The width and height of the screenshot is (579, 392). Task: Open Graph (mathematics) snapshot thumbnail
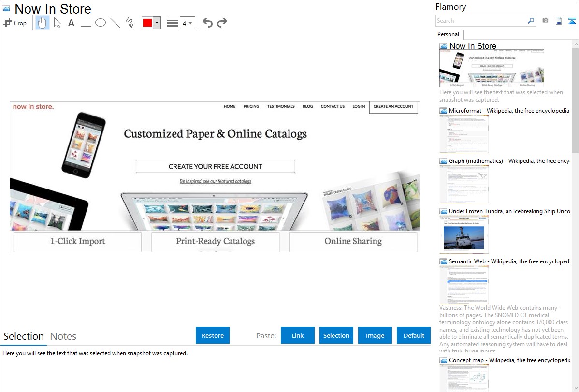coord(464,184)
